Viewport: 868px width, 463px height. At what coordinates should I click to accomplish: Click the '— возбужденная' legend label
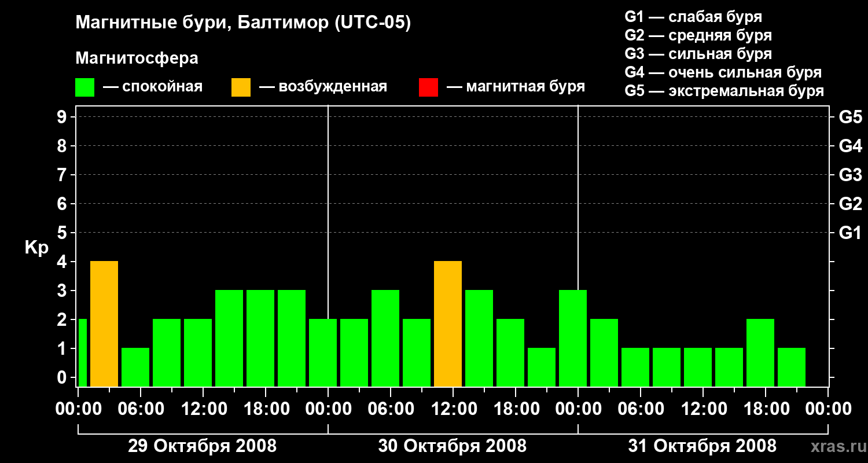click(x=323, y=87)
